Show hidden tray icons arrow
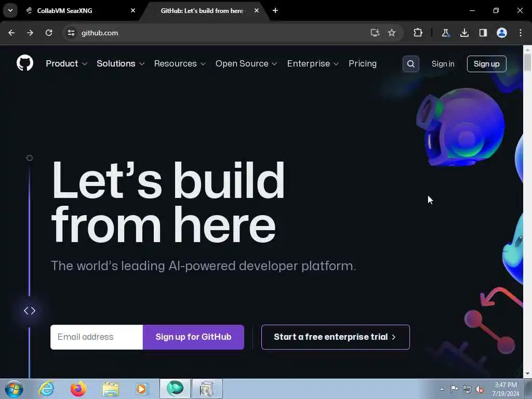This screenshot has width=532, height=399. click(442, 389)
